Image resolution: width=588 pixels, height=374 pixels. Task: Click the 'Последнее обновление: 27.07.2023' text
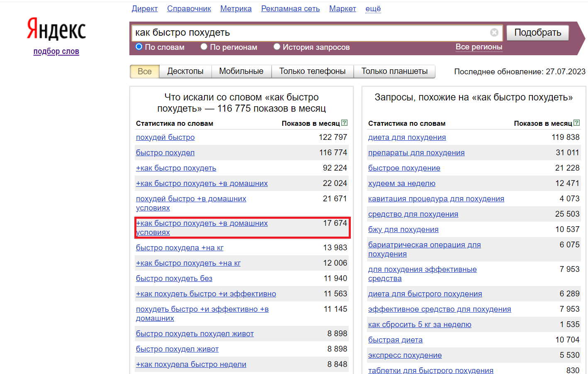point(520,71)
